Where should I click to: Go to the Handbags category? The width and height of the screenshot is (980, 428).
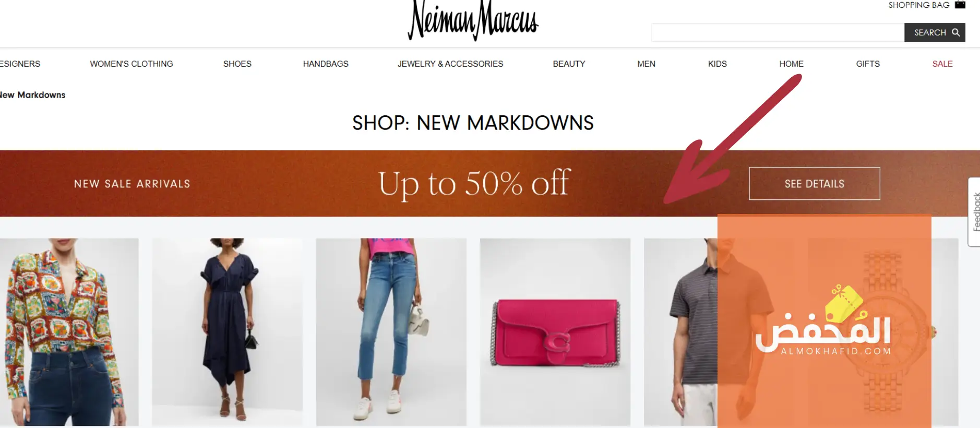pyautogui.click(x=326, y=64)
